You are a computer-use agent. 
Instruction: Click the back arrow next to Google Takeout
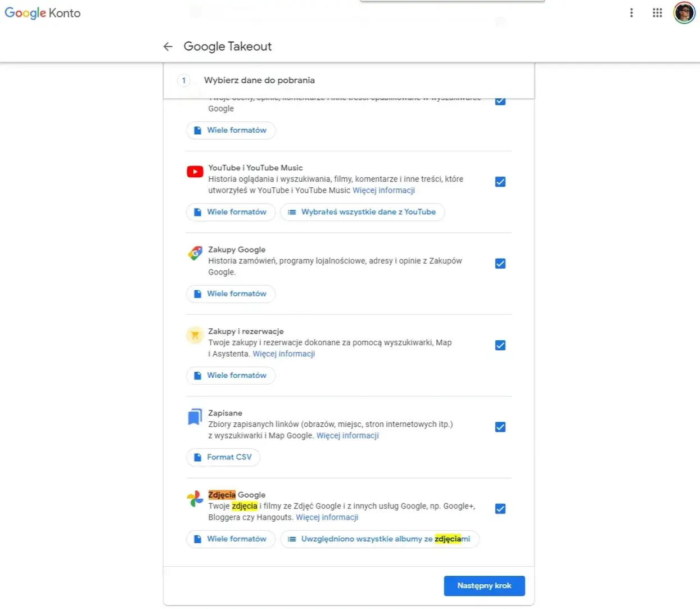pos(168,47)
